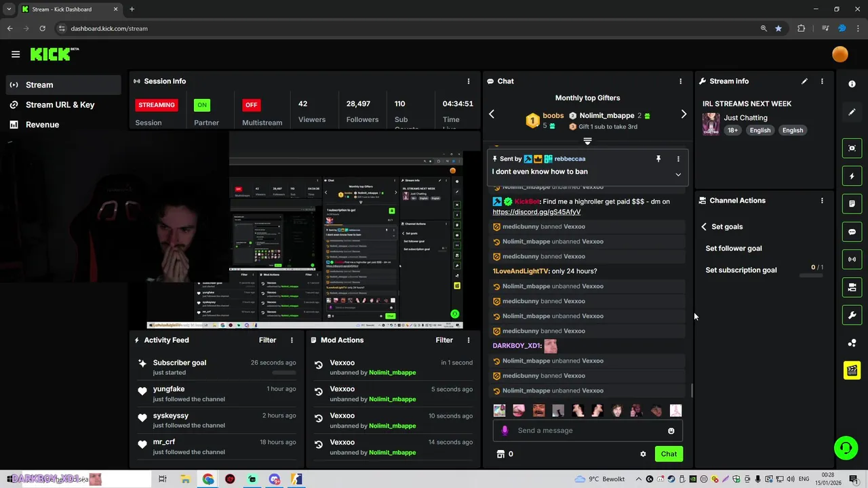This screenshot has width=868, height=488.
Task: Collapse the Monthly top Gifters banner
Action: click(587, 141)
